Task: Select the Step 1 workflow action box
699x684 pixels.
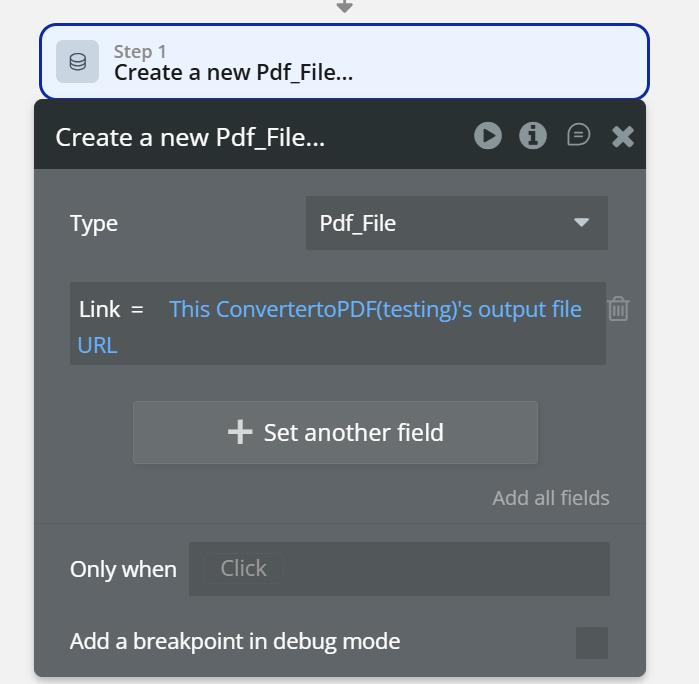Action: coord(344,62)
